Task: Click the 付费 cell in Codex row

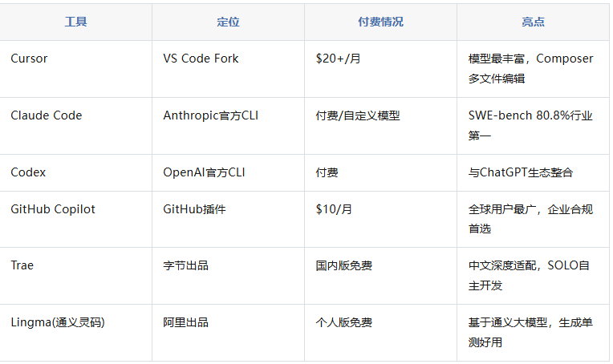Action: pos(381,172)
